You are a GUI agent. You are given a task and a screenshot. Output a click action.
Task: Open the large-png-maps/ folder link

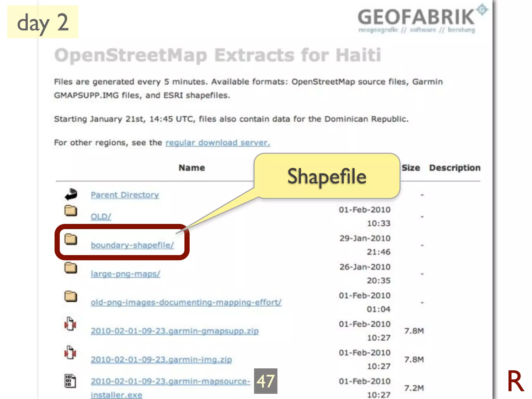(125, 274)
